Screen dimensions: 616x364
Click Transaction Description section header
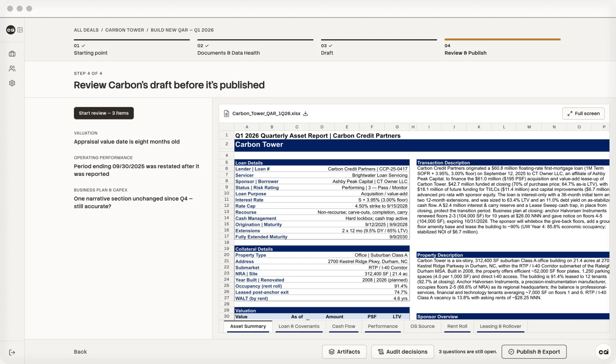tap(443, 163)
